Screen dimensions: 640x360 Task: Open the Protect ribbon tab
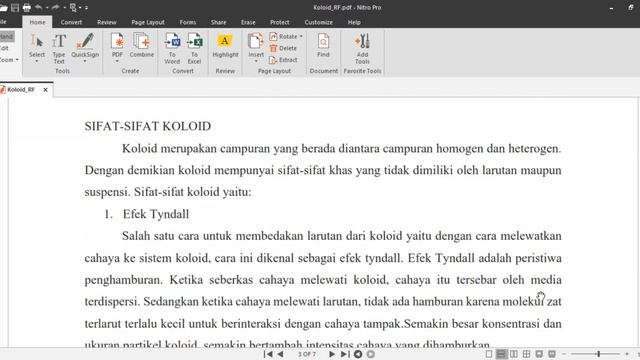(x=280, y=22)
